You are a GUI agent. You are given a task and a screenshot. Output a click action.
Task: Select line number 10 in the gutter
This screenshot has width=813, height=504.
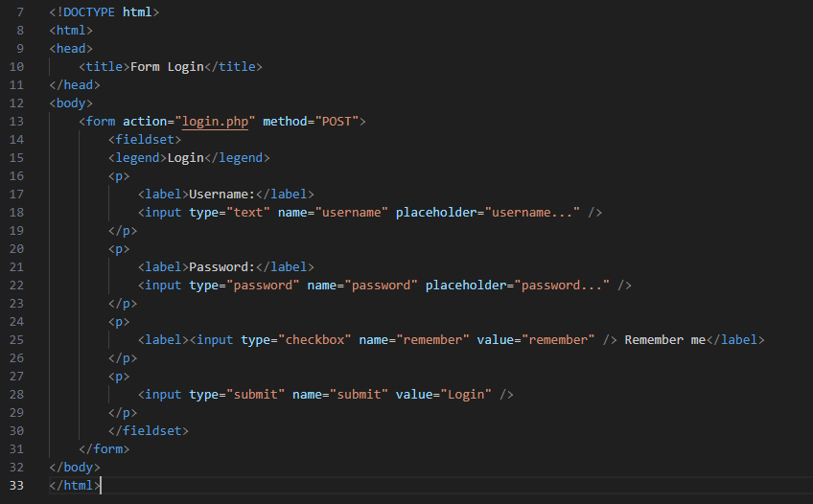coord(16,67)
